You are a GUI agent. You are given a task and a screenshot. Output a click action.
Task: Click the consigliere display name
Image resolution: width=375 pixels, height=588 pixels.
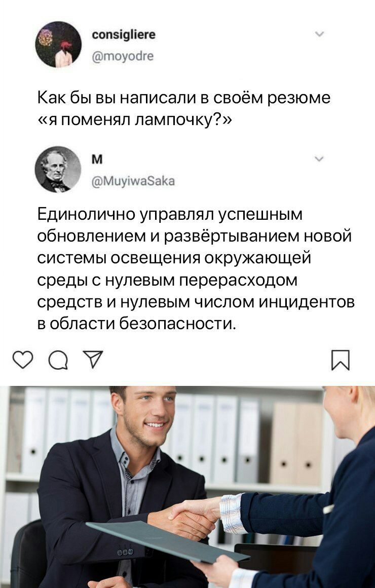coord(124,34)
